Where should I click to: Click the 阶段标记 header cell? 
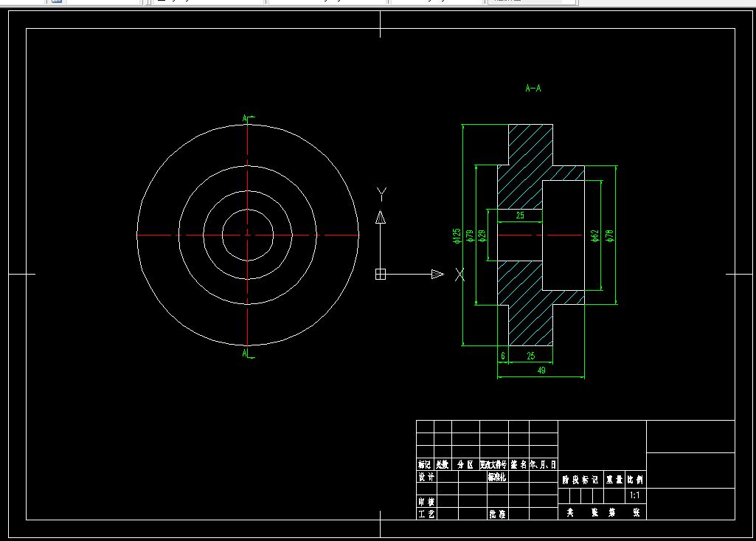pos(580,480)
